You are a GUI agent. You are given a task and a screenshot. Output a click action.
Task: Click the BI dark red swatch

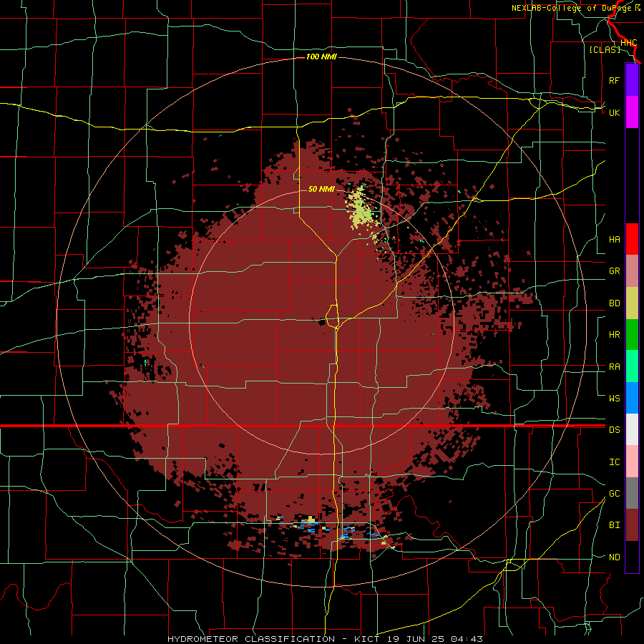632,525
